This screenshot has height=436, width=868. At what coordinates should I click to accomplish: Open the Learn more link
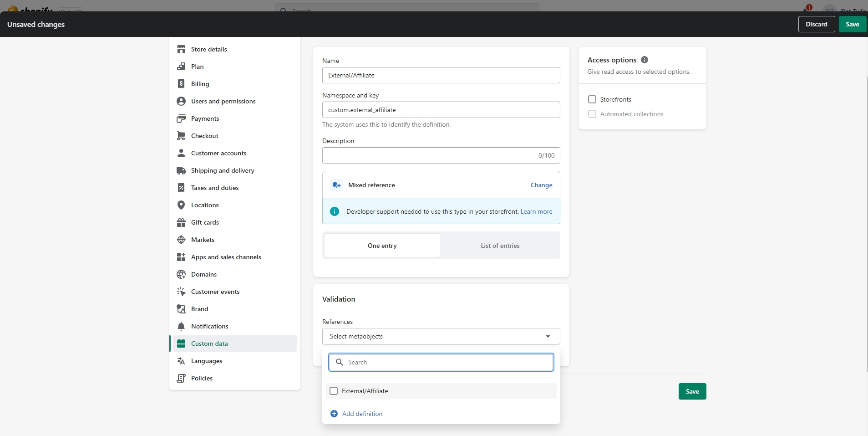click(x=536, y=211)
